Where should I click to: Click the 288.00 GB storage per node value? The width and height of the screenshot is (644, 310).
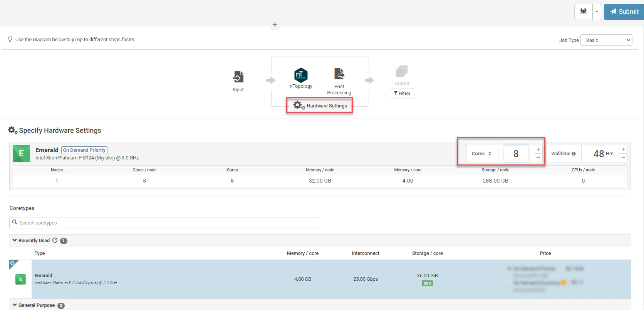tap(495, 181)
